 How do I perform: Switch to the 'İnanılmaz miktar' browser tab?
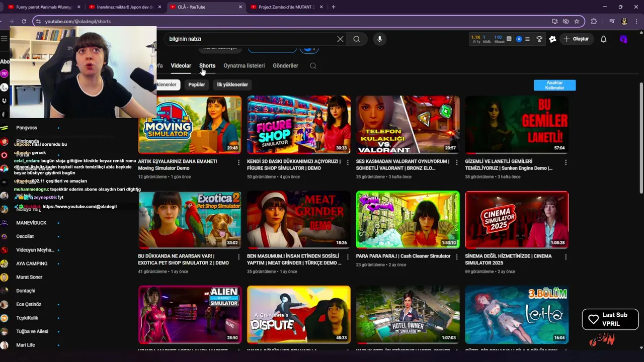click(126, 7)
